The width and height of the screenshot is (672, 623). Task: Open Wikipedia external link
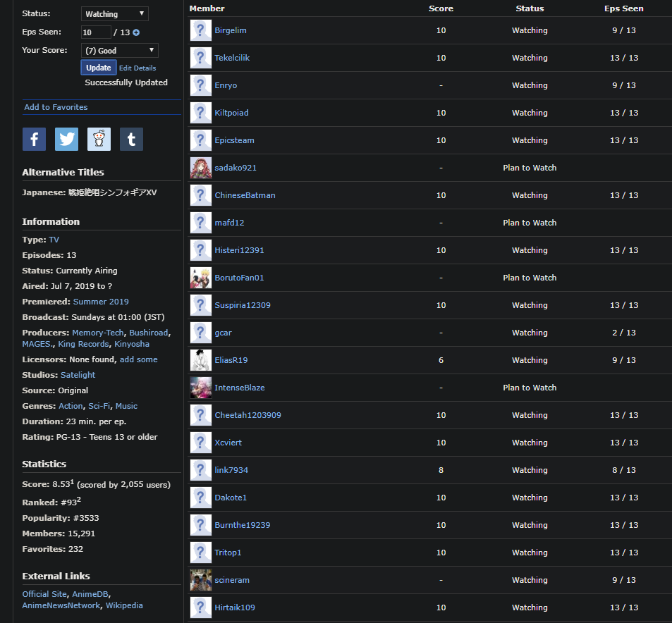point(124,605)
